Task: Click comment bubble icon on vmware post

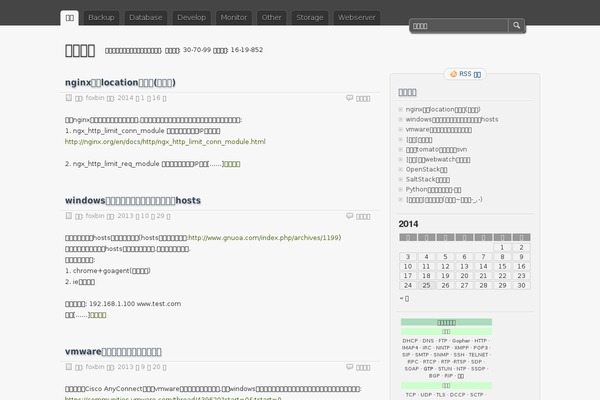Action: coord(349,367)
